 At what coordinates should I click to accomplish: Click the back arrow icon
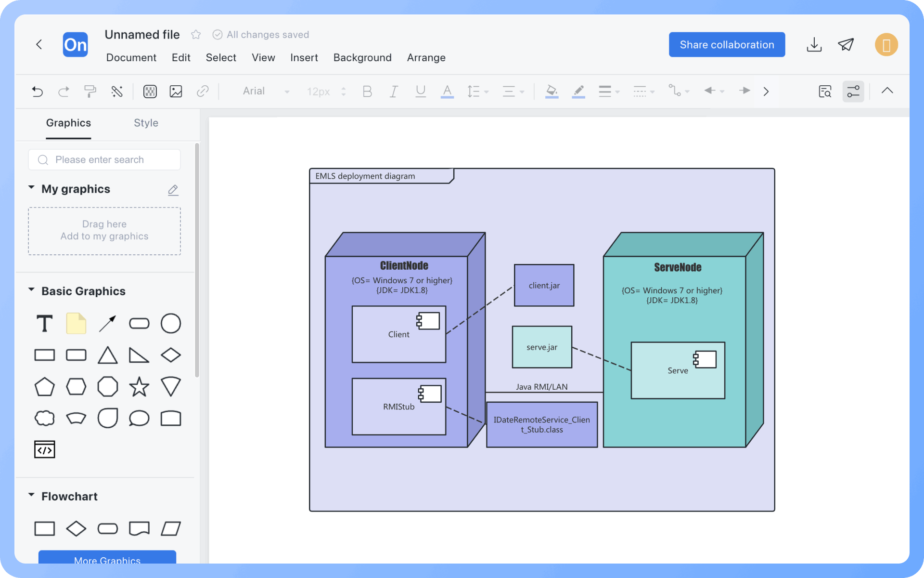pos(39,45)
